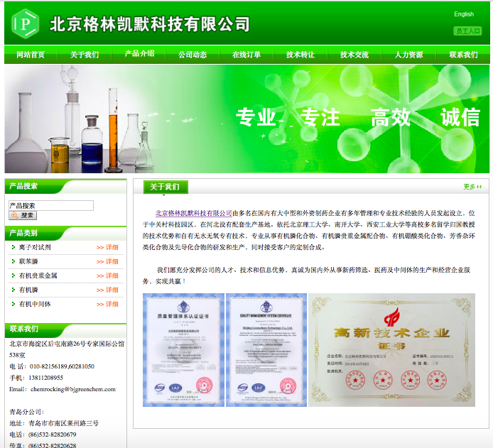493x448 pixels.
Task: Click the 搜索 search button
Action: tap(23, 215)
